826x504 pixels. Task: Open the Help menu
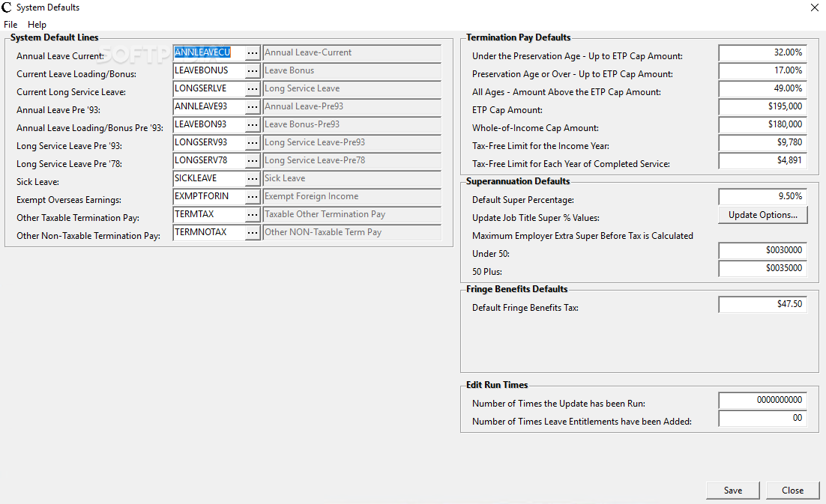pos(37,24)
